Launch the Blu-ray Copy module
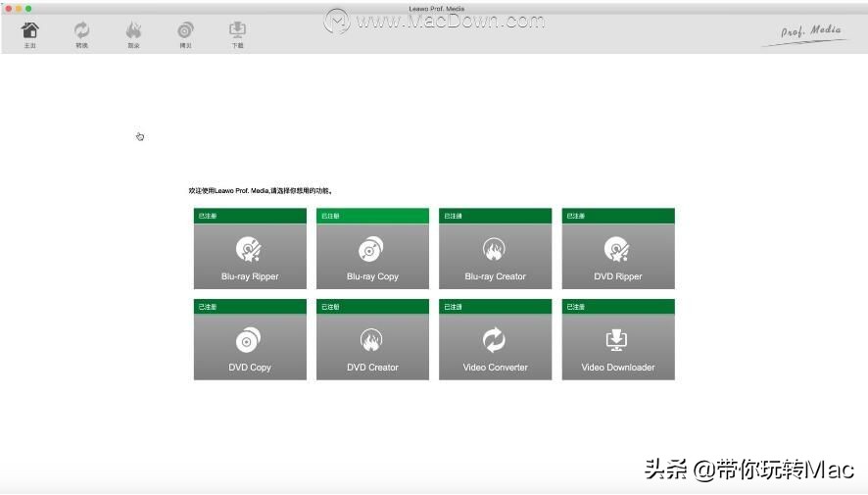Screen dimensions: 868x495 [x=372, y=249]
